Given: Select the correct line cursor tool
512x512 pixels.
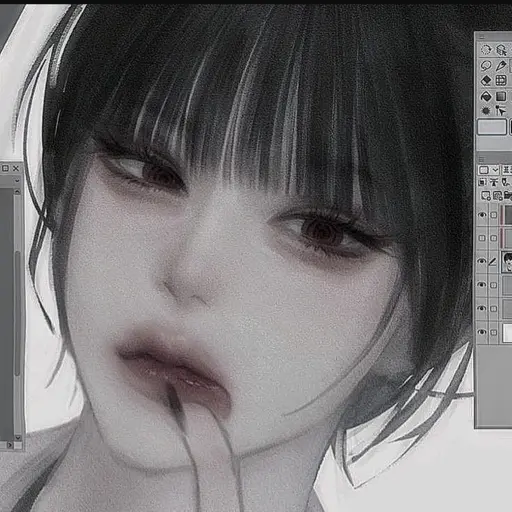Looking at the screenshot, I should pyautogui.click(x=501, y=111).
